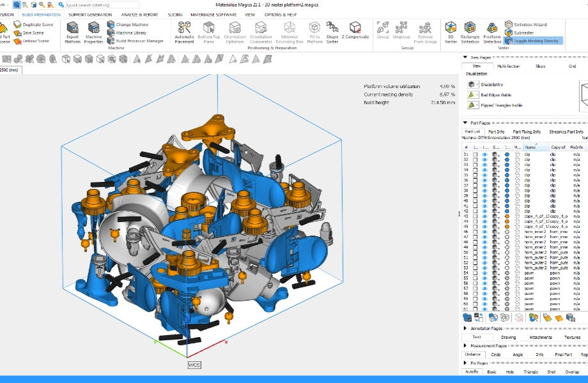Hide part 43 using its eye icon

[484, 216]
